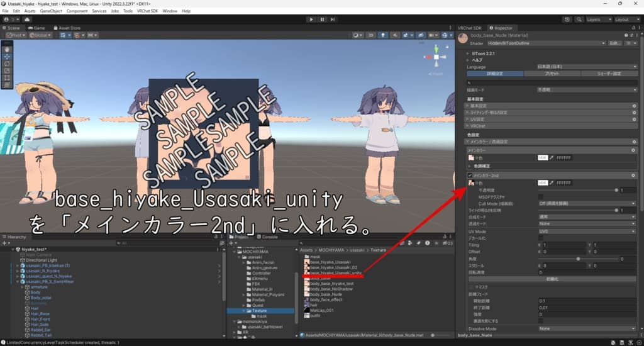Viewport: 644px width, 346px height.
Task: Click the shader Edit button
Action: 614,43
